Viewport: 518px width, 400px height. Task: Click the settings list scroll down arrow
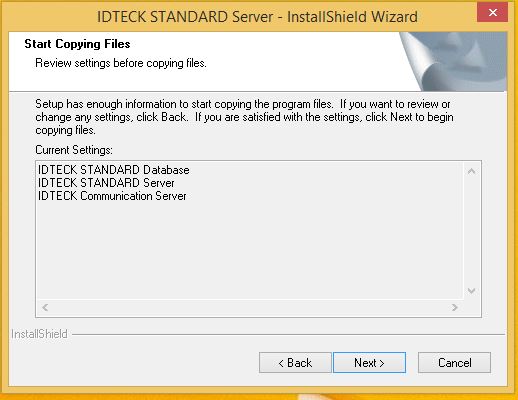[x=471, y=291]
